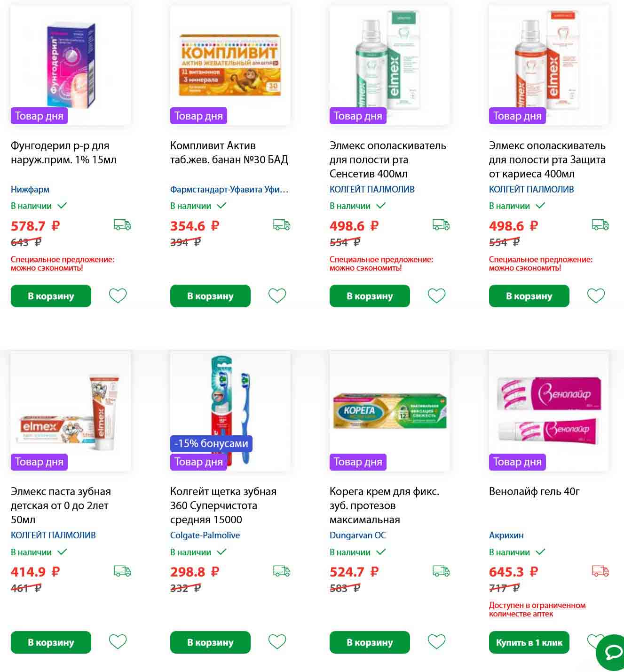Add Фунгодерил to cart
Screen dimensions: 624x672
pos(51,296)
